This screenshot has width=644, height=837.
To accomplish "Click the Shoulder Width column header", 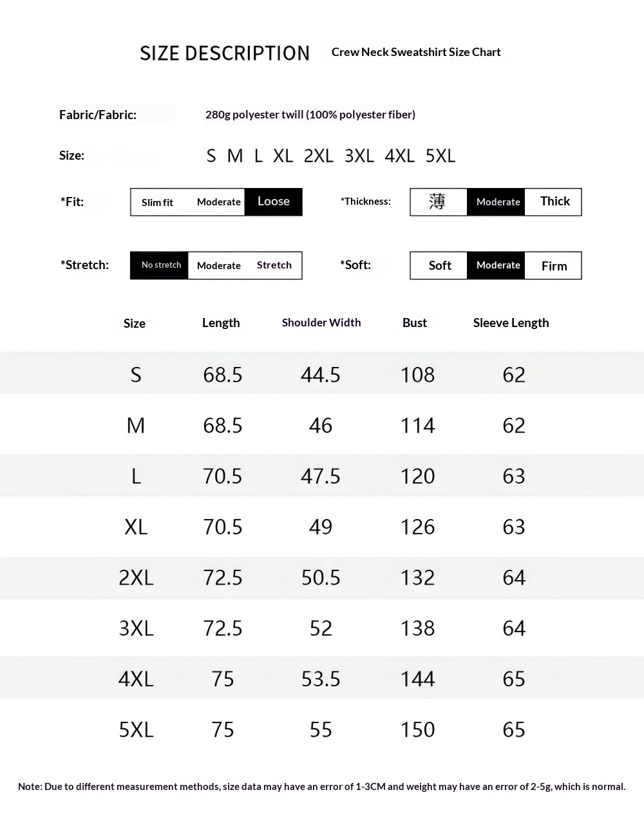I will click(x=321, y=323).
